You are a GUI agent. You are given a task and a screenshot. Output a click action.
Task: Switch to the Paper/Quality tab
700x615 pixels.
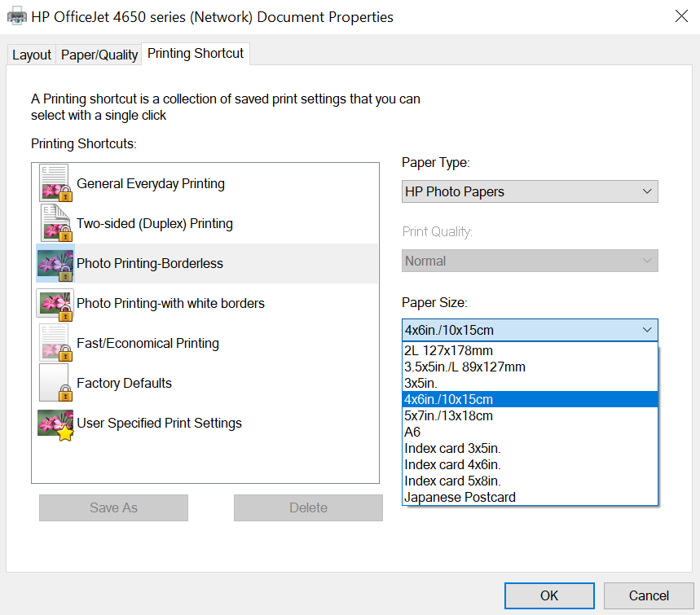pos(99,55)
